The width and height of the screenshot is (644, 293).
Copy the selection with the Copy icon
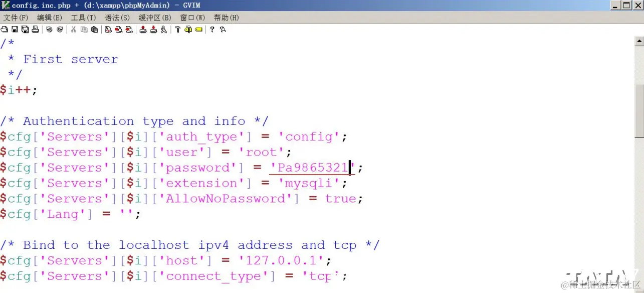tap(84, 30)
